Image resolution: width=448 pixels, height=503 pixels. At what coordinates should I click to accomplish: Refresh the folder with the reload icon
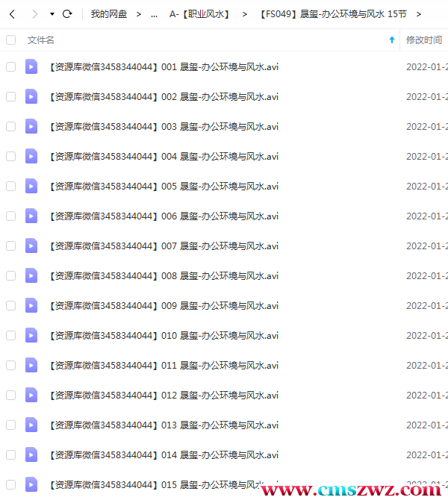click(x=67, y=14)
